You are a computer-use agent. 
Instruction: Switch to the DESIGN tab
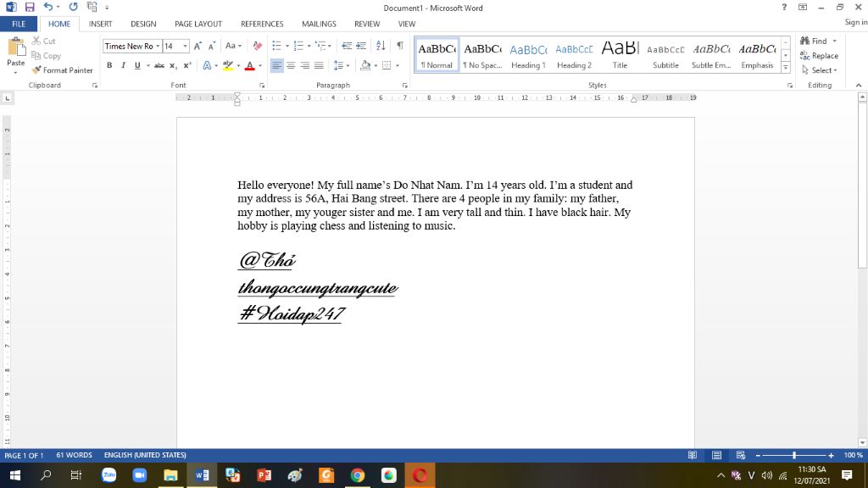143,24
